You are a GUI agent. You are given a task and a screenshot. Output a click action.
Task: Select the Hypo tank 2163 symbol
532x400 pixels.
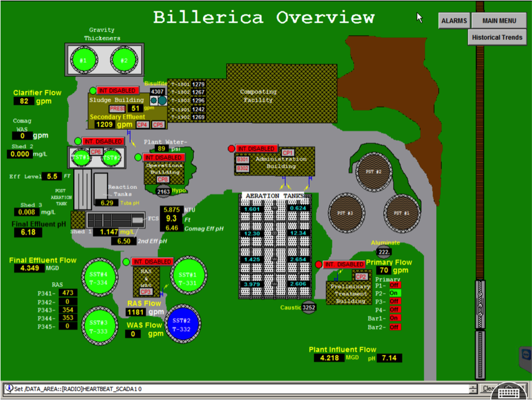[x=164, y=192]
